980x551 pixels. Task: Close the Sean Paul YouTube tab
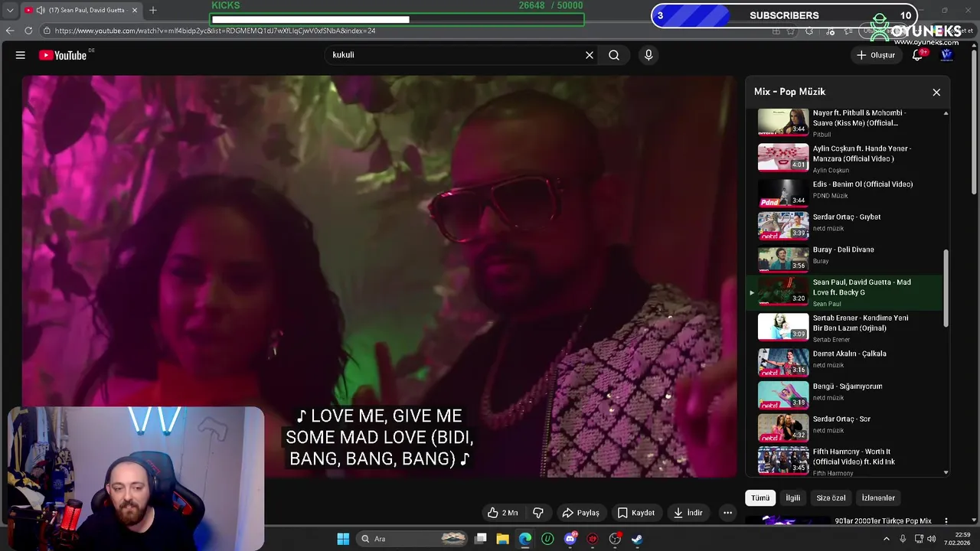tap(136, 10)
